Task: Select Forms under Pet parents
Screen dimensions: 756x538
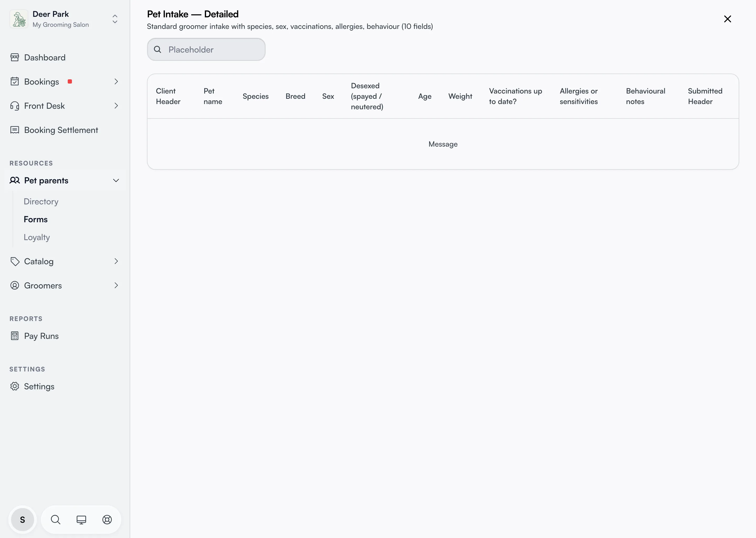Action: (35, 219)
